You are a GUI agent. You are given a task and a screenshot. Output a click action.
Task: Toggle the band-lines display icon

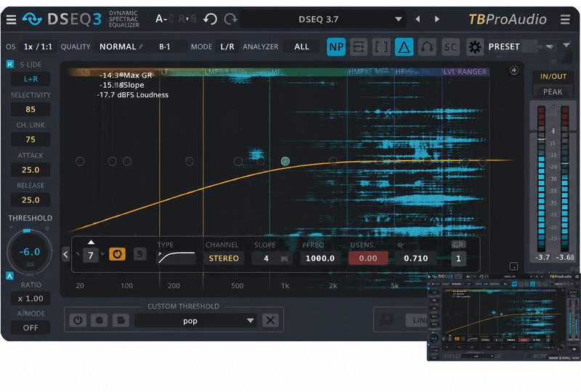click(x=359, y=47)
